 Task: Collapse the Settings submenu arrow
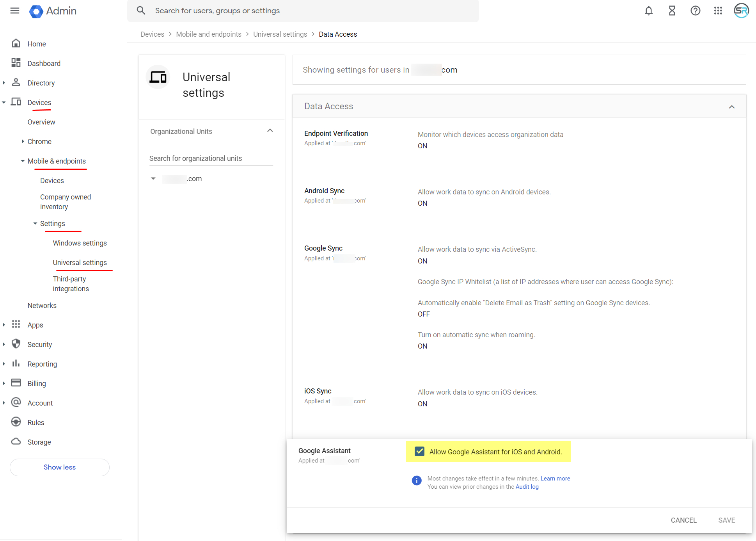[x=35, y=223]
